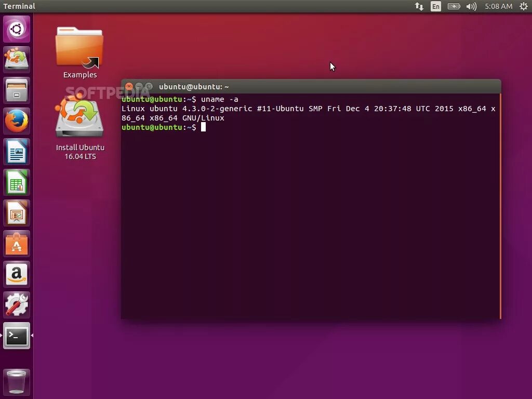This screenshot has width=532, height=399.
Task: Open the Trash in launcher
Action: (x=16, y=382)
